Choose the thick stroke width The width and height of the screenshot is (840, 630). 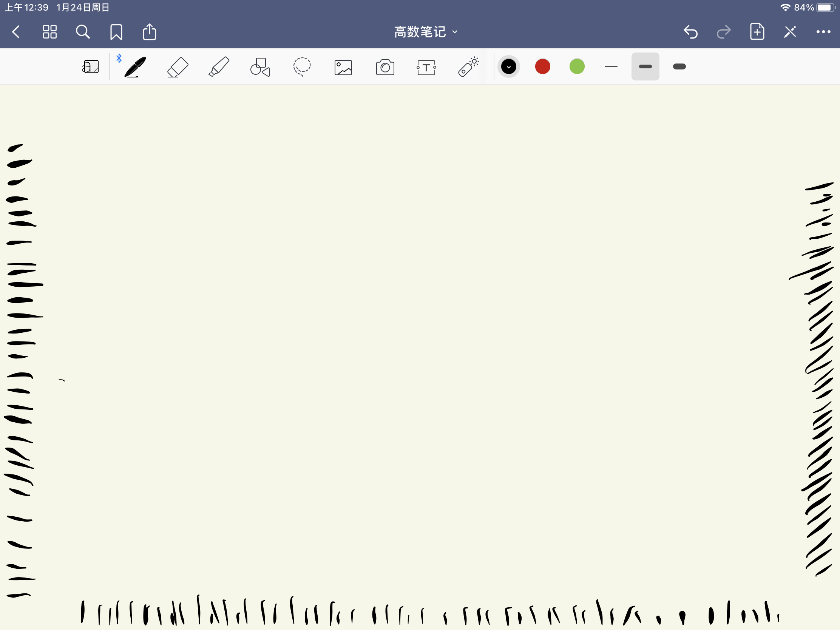(679, 67)
